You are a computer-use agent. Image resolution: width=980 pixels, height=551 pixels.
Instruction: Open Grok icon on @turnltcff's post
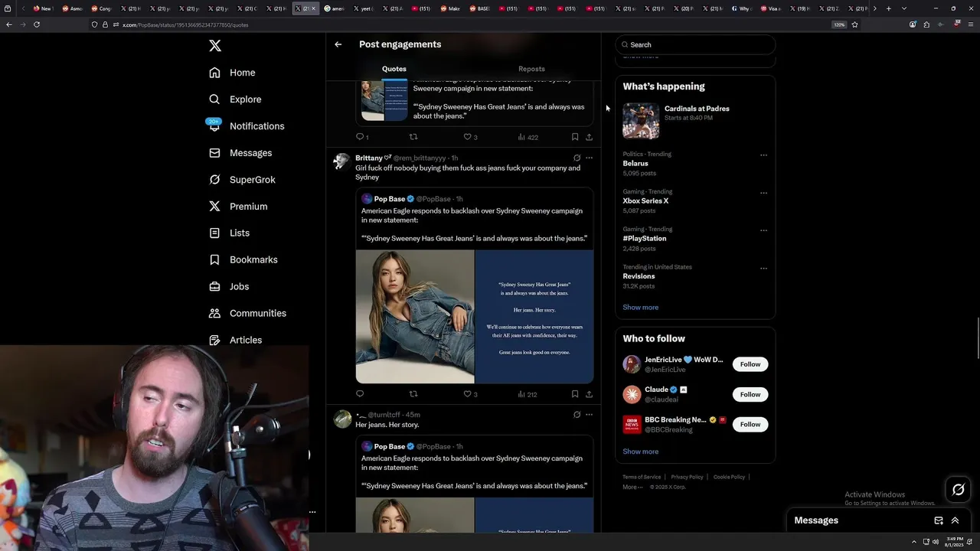pos(577,415)
